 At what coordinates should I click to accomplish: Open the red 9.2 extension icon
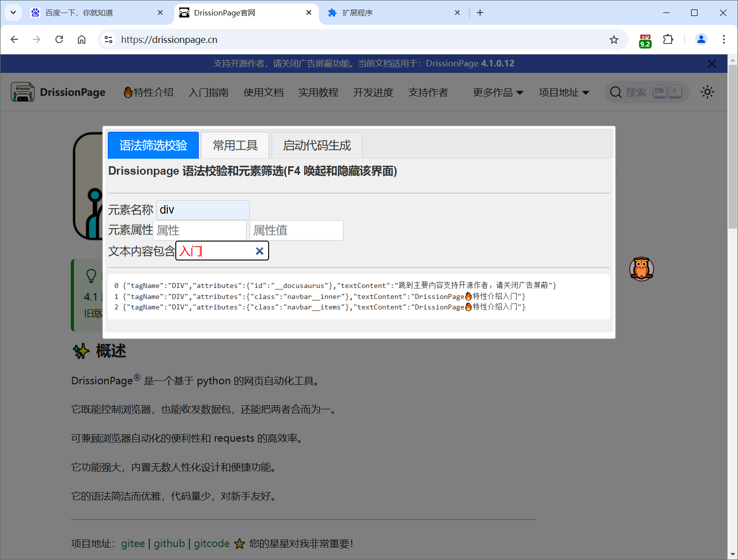(645, 40)
